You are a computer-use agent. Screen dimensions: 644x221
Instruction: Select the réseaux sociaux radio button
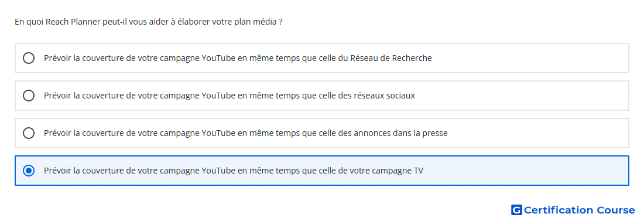click(x=29, y=96)
